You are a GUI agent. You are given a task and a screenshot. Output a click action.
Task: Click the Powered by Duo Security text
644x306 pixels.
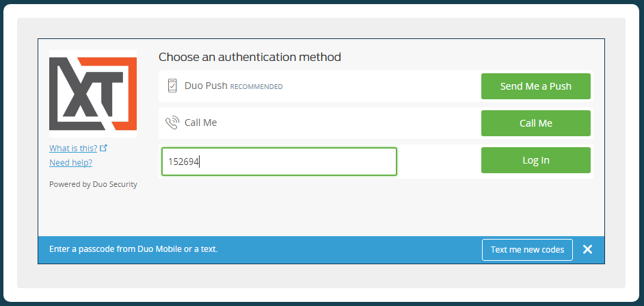pos(93,184)
